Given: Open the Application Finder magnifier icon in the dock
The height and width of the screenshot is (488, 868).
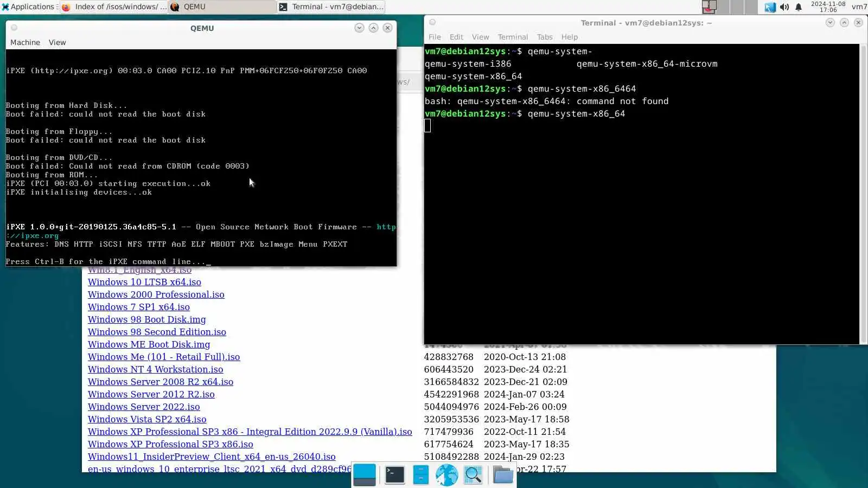Looking at the screenshot, I should (474, 475).
